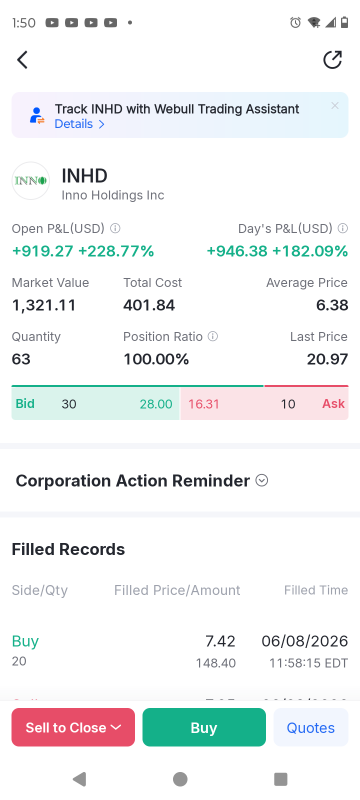This screenshot has width=360, height=800.
Task: Tap the green Buy button
Action: [x=204, y=728]
